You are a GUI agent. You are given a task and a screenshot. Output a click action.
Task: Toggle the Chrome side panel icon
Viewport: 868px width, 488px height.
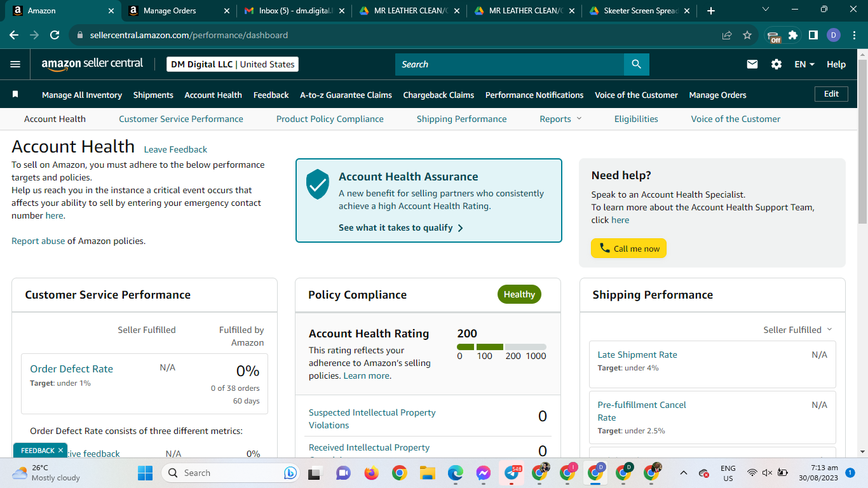pyautogui.click(x=813, y=35)
